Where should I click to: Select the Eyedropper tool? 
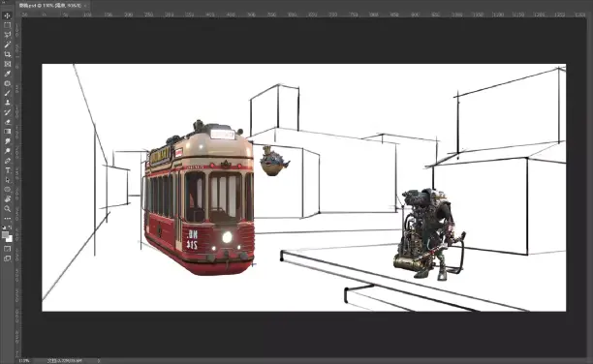[7, 74]
